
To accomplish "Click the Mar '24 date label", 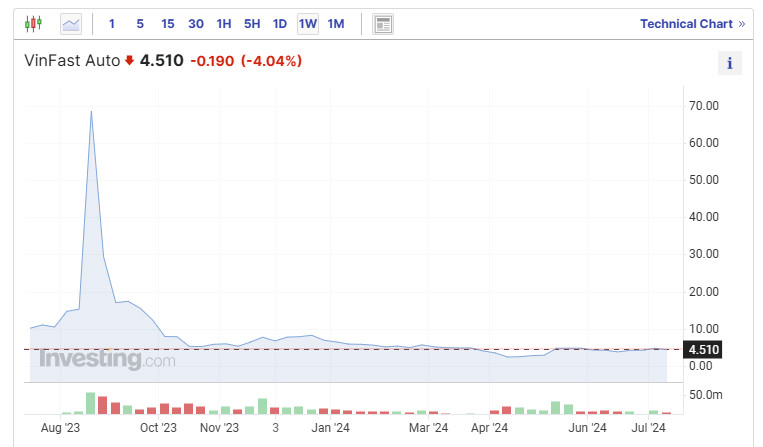I will (428, 428).
